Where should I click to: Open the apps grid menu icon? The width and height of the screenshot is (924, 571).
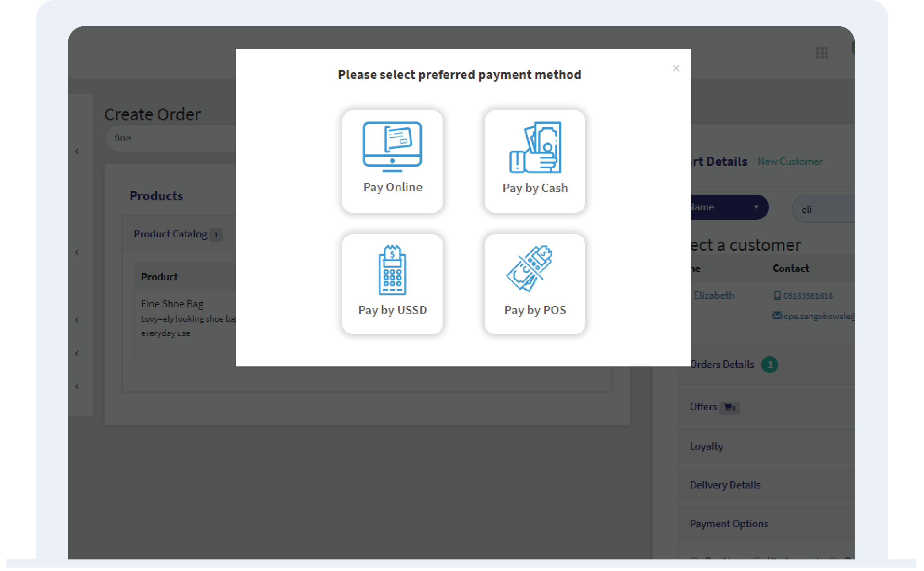click(x=821, y=53)
